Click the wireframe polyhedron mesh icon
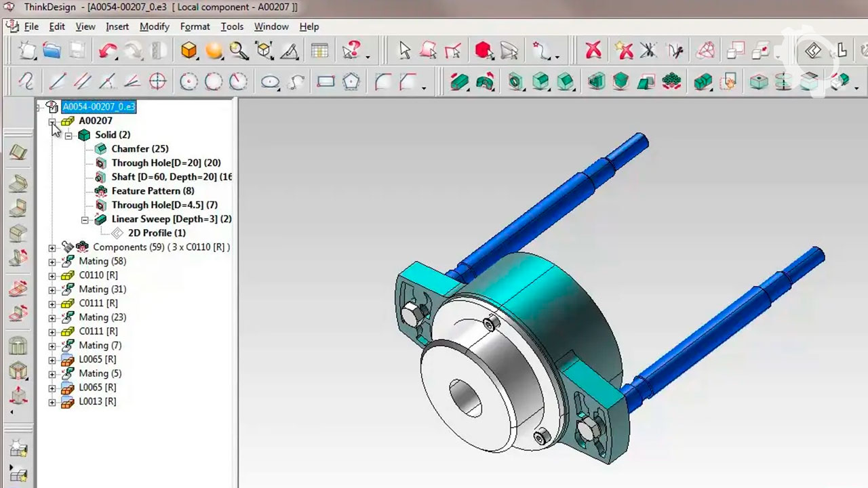Viewport: 868px width, 488px height. (x=706, y=51)
